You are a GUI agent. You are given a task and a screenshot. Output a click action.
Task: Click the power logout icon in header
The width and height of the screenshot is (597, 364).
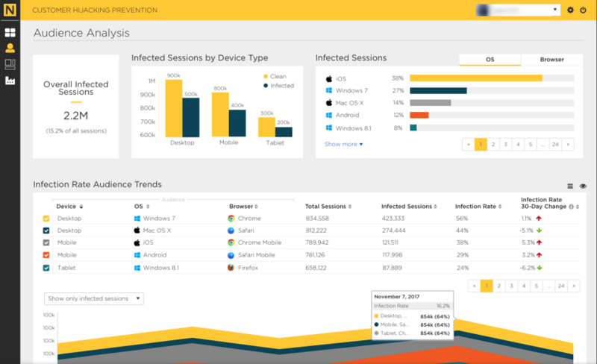[x=583, y=10]
